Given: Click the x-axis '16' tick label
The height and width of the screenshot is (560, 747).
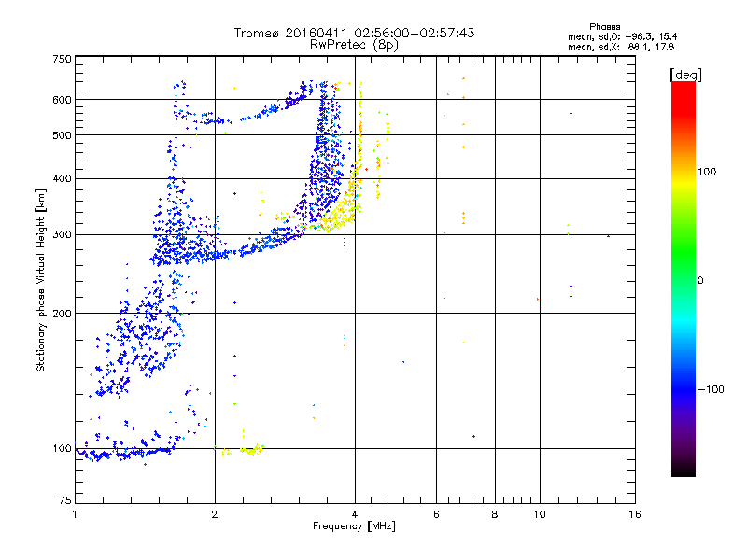Looking at the screenshot, I should pyautogui.click(x=635, y=514).
